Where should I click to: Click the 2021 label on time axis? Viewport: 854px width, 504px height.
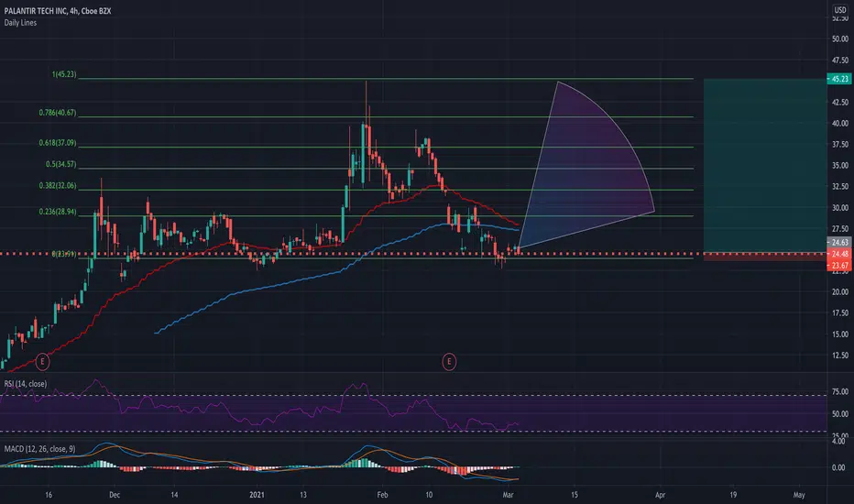pyautogui.click(x=257, y=495)
